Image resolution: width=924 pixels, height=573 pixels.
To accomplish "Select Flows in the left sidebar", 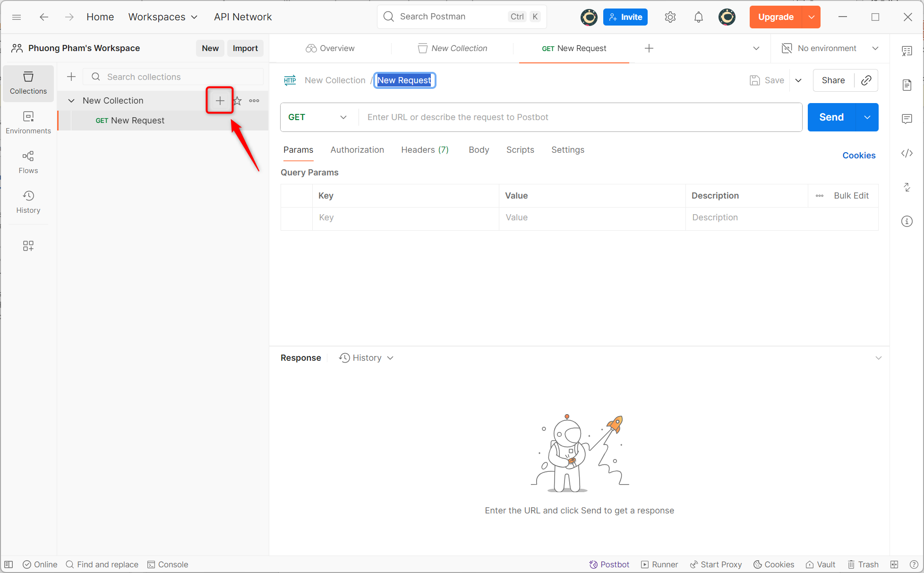I will (x=28, y=161).
